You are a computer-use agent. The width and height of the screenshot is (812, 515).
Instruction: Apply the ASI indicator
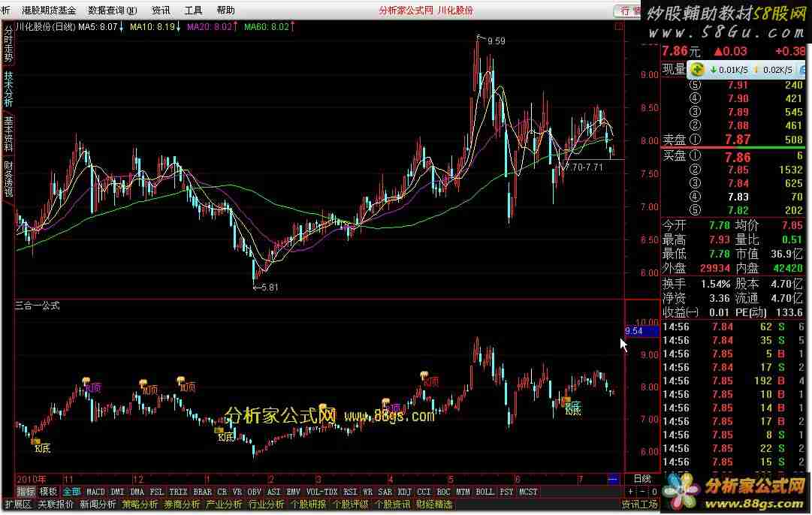274,492
